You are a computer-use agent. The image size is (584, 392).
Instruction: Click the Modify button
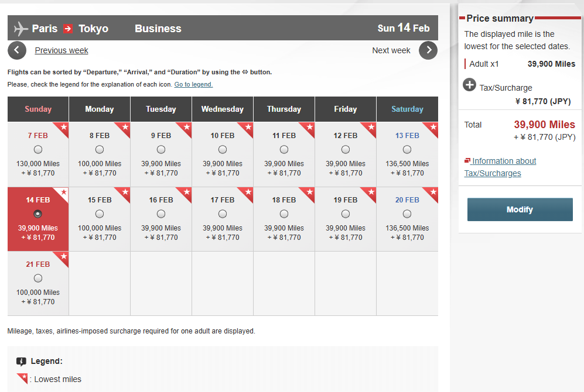[520, 209]
